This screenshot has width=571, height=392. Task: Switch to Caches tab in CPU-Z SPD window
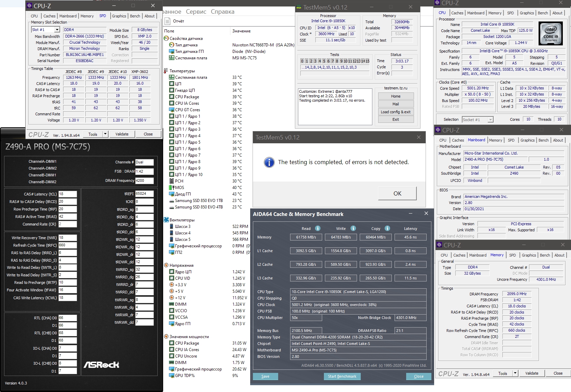click(x=49, y=16)
